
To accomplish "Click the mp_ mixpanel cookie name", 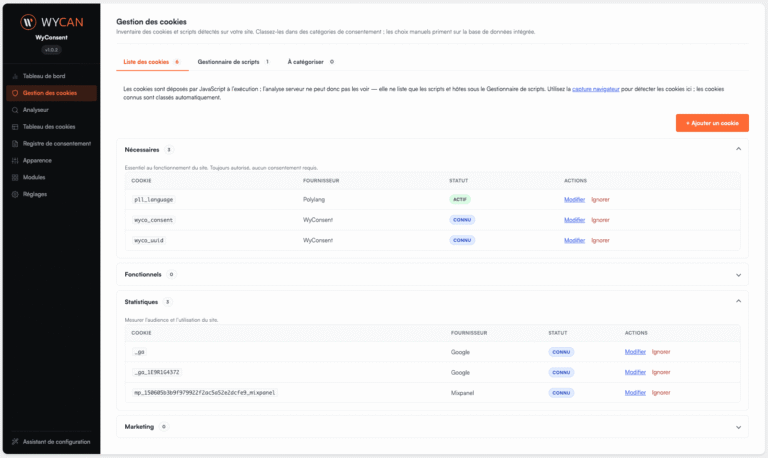I will tap(204, 392).
